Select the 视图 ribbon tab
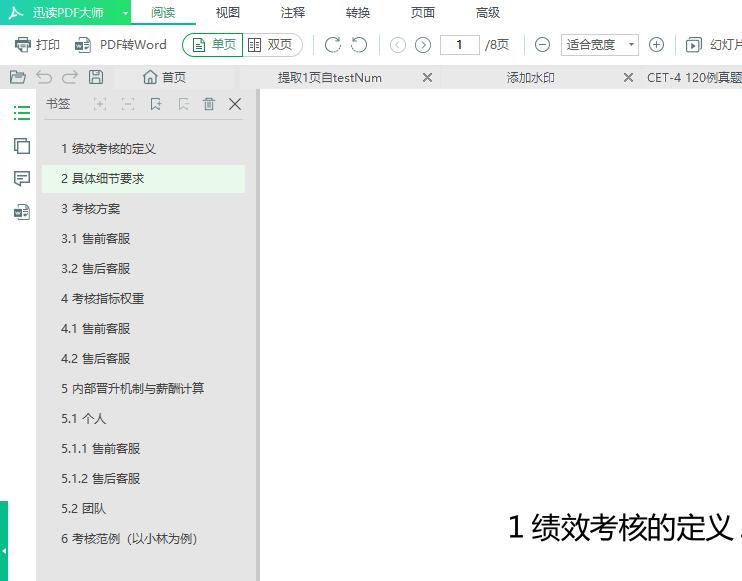 tap(228, 13)
